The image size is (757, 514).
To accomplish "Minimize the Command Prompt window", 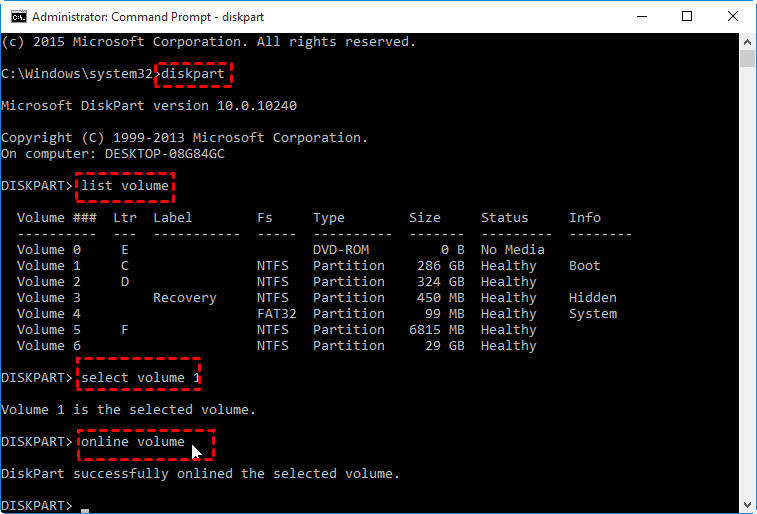I will [642, 16].
